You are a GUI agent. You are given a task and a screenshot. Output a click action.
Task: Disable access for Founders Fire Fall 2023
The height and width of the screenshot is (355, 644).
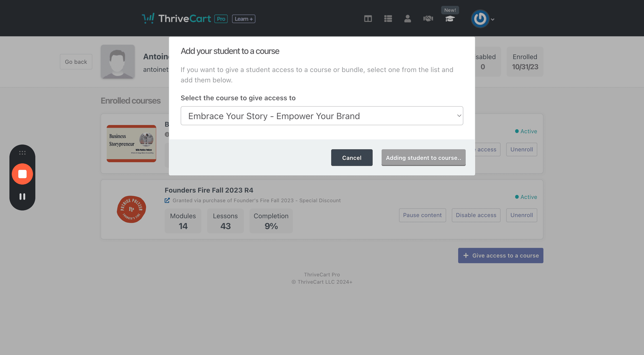coord(476,215)
